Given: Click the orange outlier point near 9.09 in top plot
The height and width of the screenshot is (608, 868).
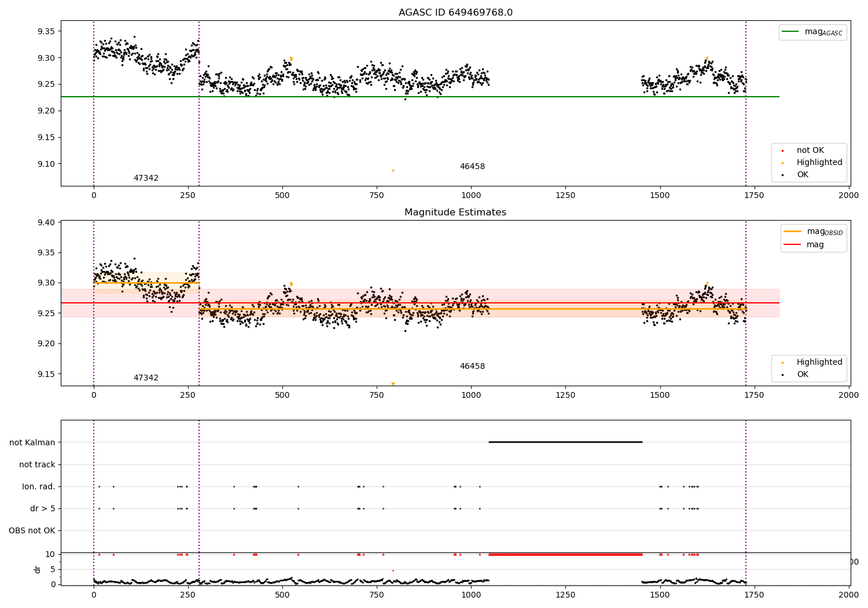Looking at the screenshot, I should (393, 170).
